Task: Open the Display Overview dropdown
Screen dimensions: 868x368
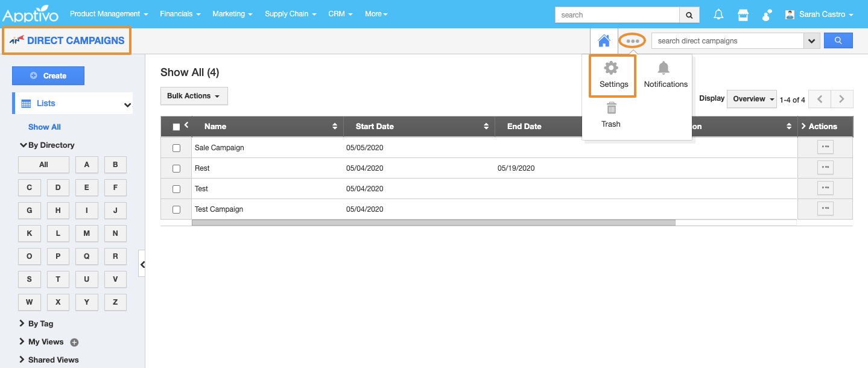Action: (x=752, y=99)
